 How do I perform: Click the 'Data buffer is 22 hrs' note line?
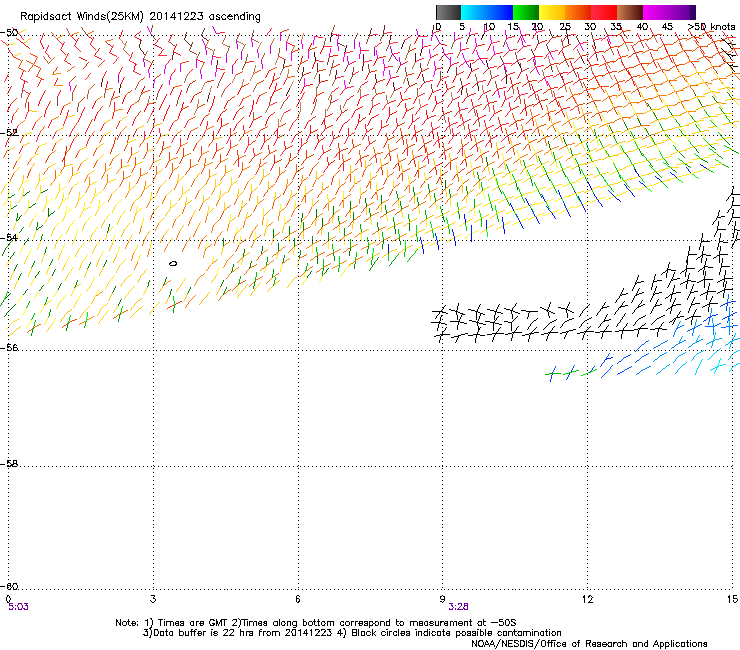pyautogui.click(x=352, y=633)
